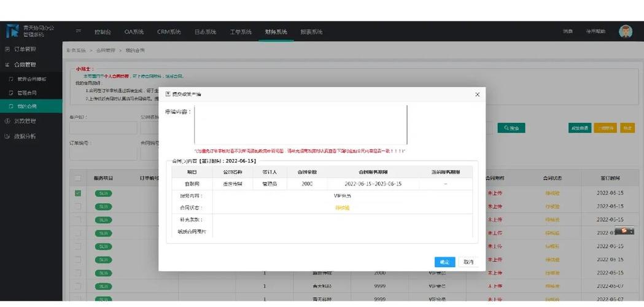Open the 控制台 top menu
644x307 pixels.
point(103,32)
